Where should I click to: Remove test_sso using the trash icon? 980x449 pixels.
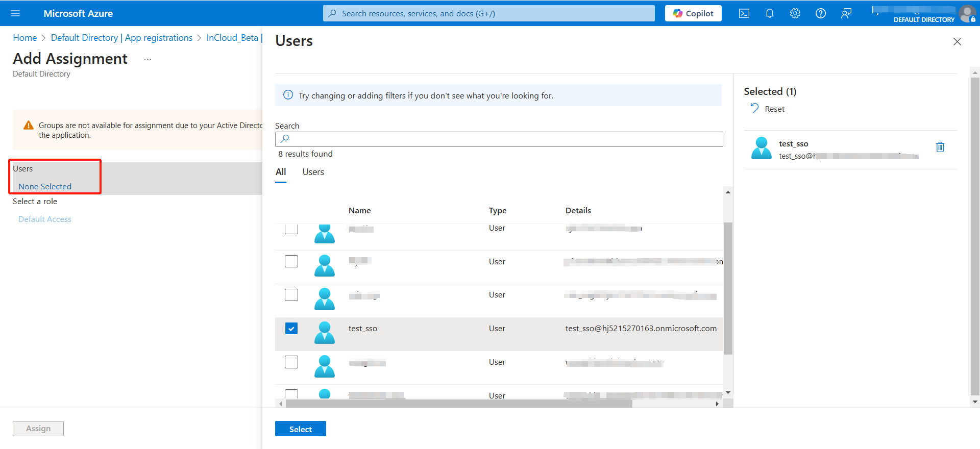point(940,147)
